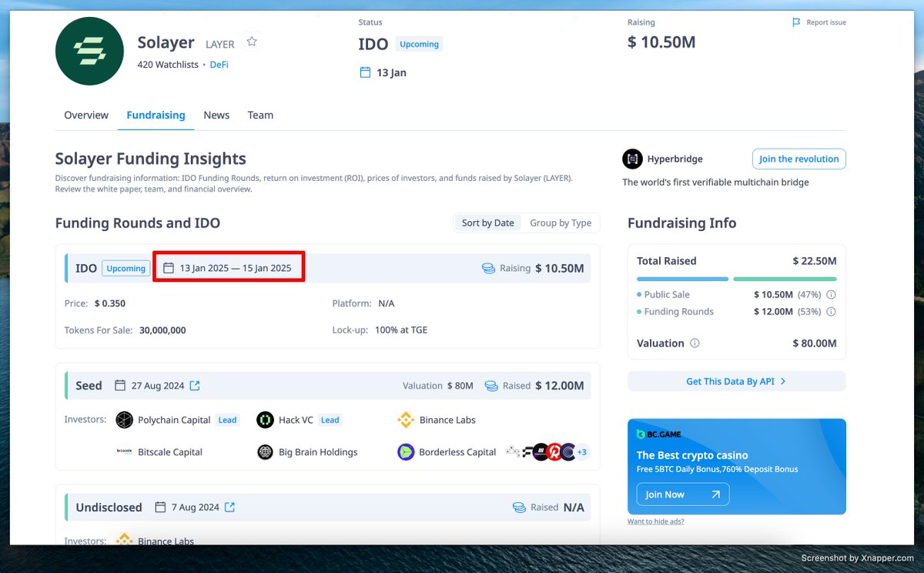
Task: Click coins icon beside Seed Raised
Action: tap(491, 385)
